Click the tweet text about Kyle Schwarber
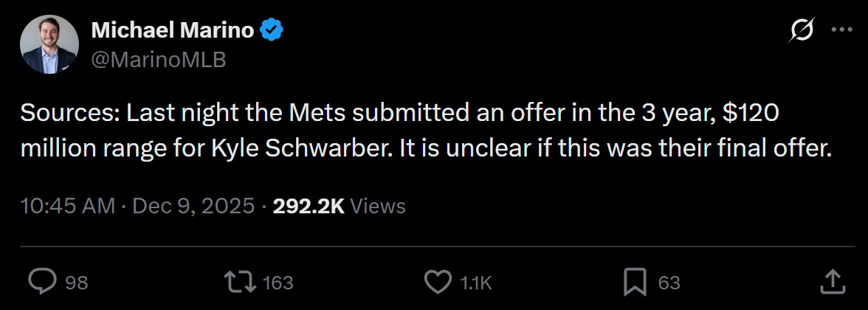This screenshot has height=310, width=868. coord(427,131)
